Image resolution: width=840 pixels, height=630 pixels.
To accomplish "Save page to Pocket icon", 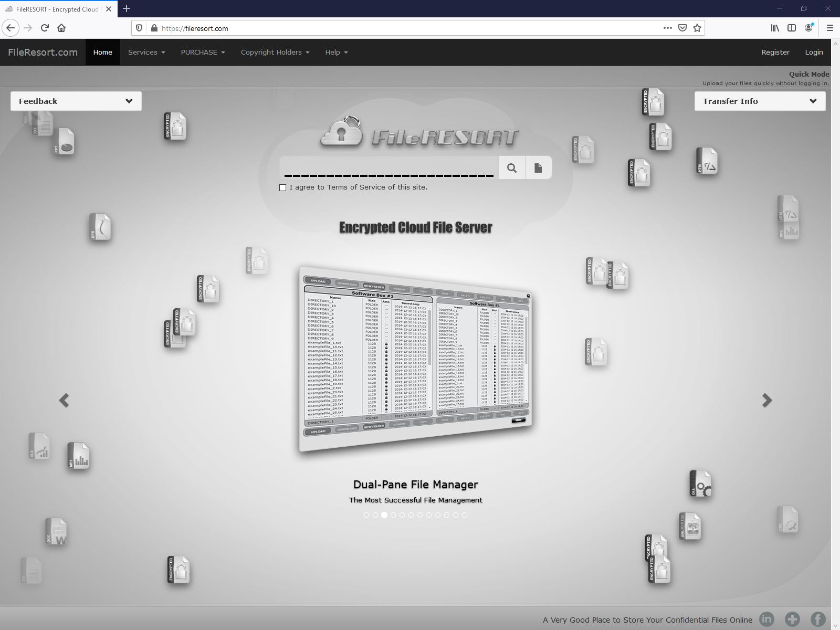I will point(682,28).
